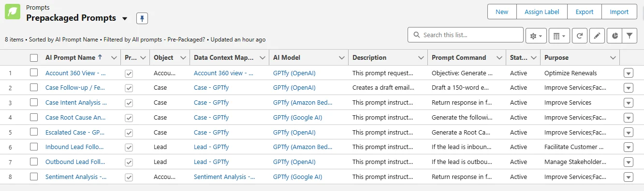644x191 pixels.
Task: Open row actions for Inbound Lead row
Action: pyautogui.click(x=628, y=147)
